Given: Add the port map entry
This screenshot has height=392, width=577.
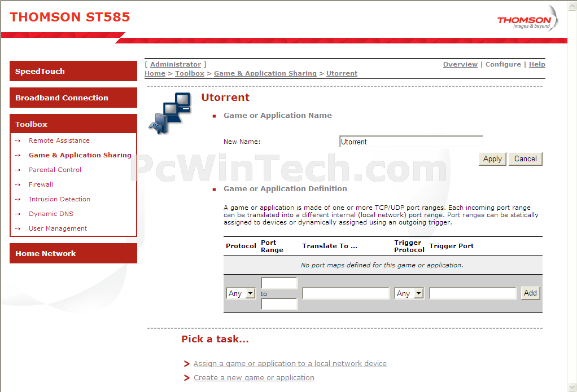Looking at the screenshot, I should [530, 293].
